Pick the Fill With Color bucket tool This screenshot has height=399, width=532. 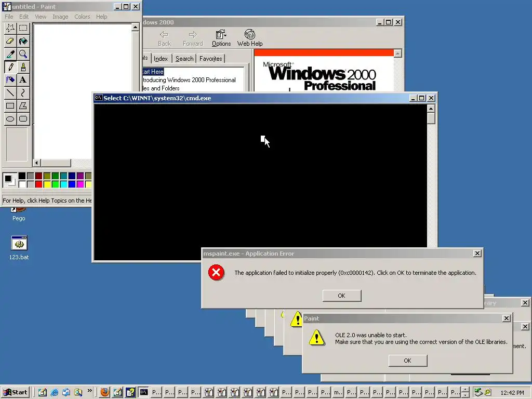click(23, 41)
